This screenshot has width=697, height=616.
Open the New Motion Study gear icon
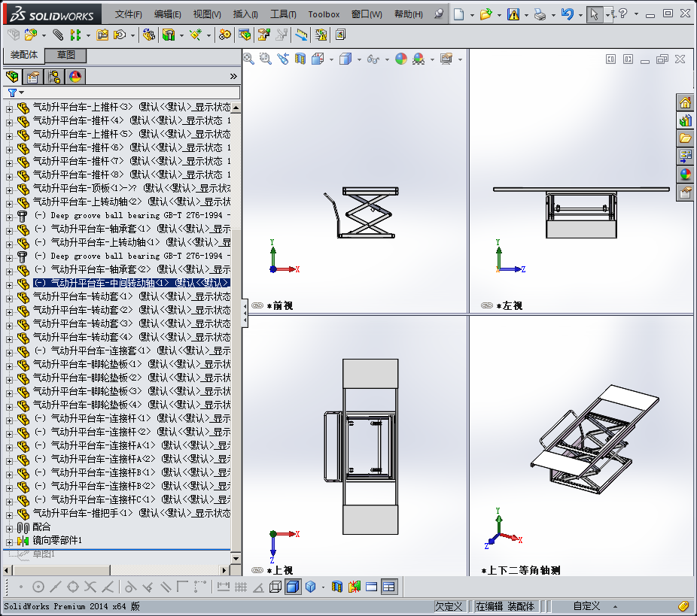[x=225, y=35]
